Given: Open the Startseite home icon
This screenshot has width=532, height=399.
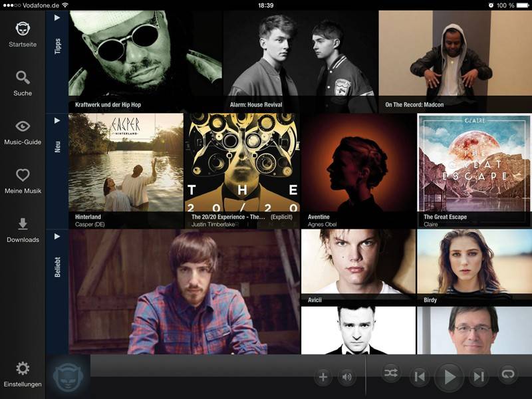Looking at the screenshot, I should pyautogui.click(x=23, y=29).
